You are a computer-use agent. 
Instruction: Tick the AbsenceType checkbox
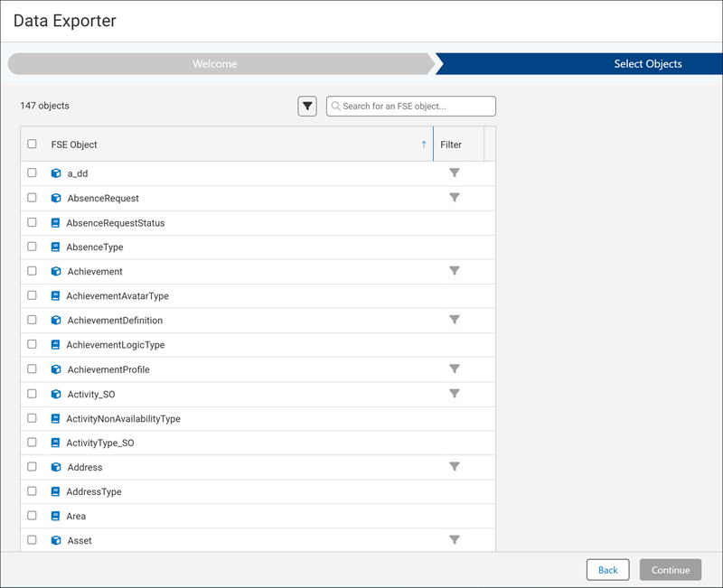(32, 247)
